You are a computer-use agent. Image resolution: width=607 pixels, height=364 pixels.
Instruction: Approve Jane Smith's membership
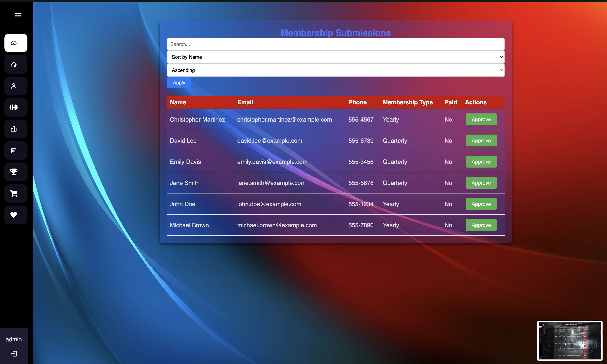[x=481, y=183]
